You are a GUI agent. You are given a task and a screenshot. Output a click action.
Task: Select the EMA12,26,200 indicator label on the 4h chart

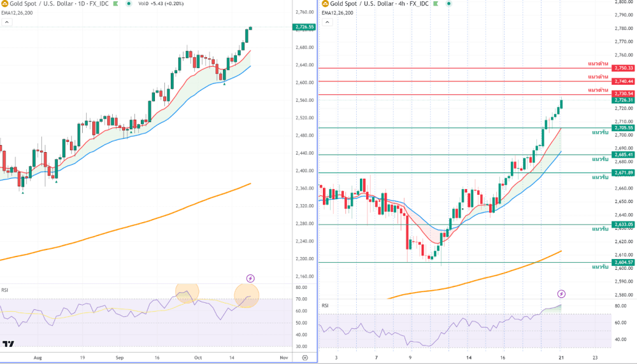(338, 13)
